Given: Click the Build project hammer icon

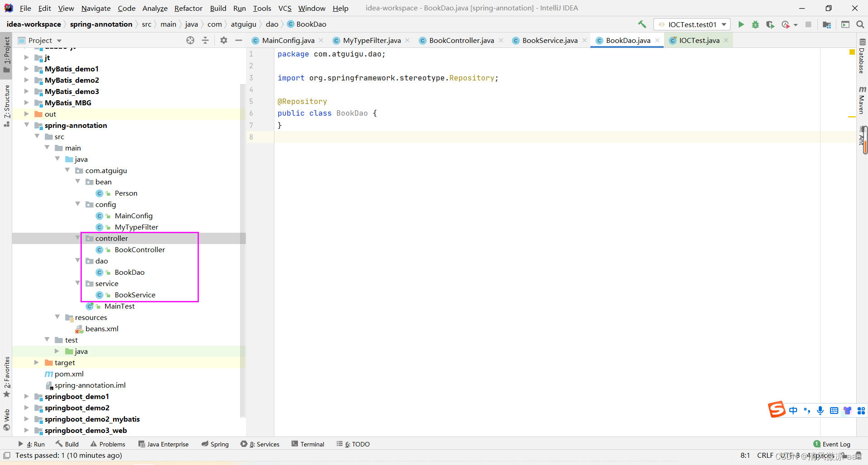Looking at the screenshot, I should click(x=642, y=24).
